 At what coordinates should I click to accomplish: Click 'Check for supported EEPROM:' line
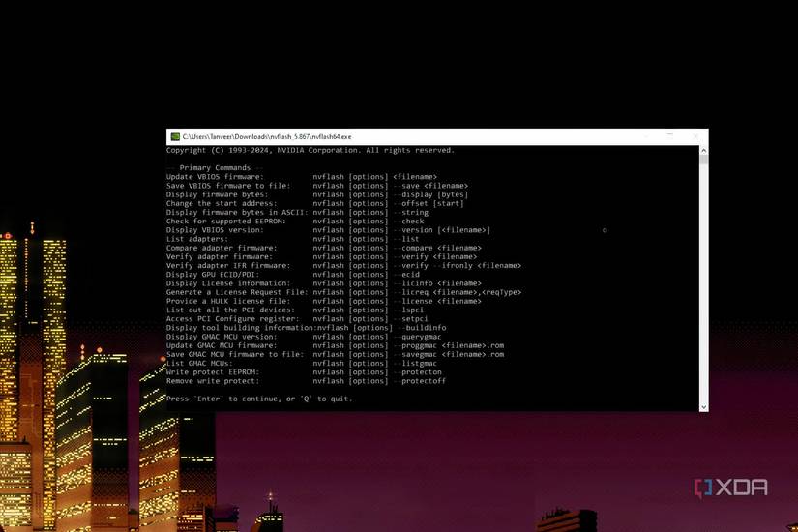(x=295, y=222)
